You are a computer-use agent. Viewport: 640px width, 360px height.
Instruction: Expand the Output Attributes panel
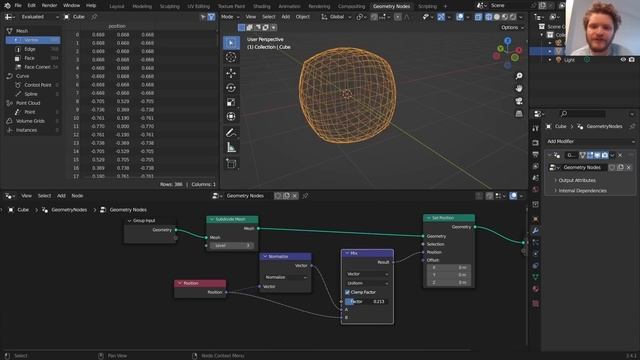[x=577, y=180]
